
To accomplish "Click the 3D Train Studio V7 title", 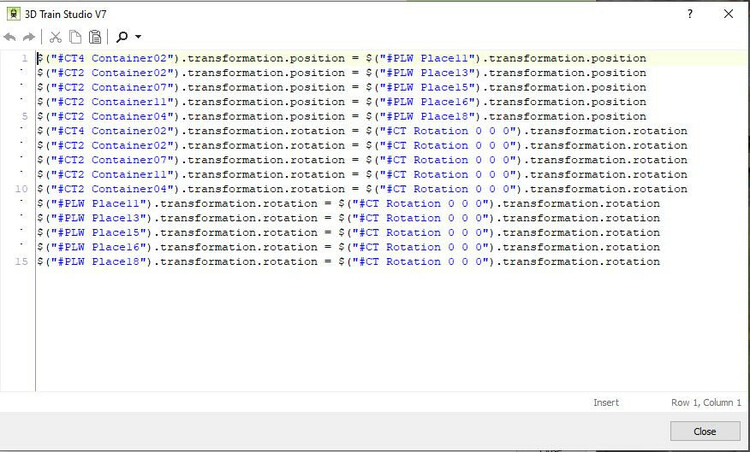I will point(66,14).
